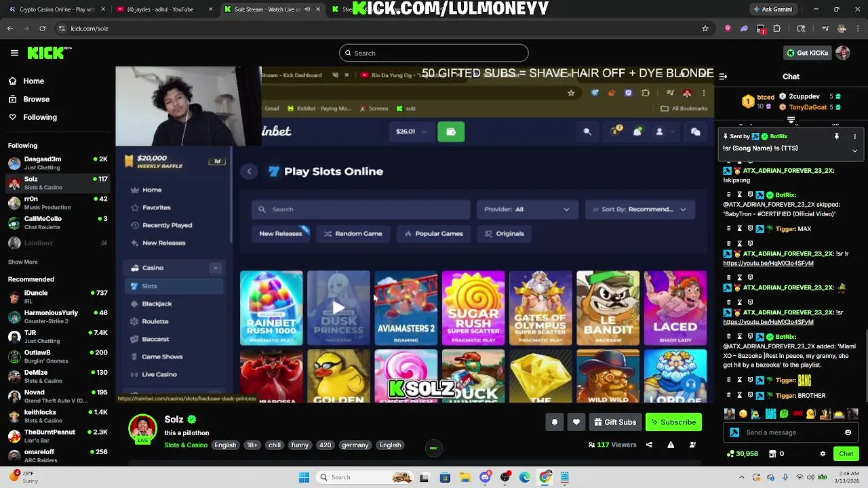Viewport: 868px width, 488px height.
Task: Subscribe to Solz channel
Action: pyautogui.click(x=673, y=422)
